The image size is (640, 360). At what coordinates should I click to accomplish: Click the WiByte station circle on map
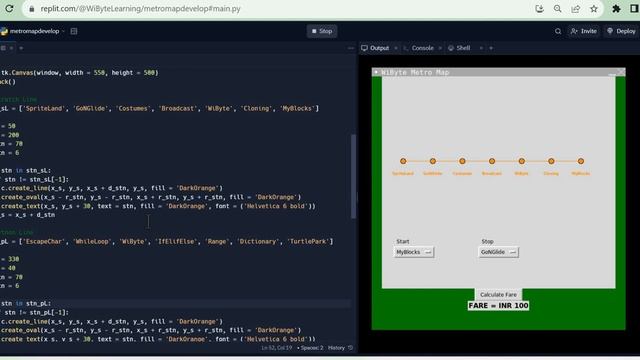[x=522, y=161]
